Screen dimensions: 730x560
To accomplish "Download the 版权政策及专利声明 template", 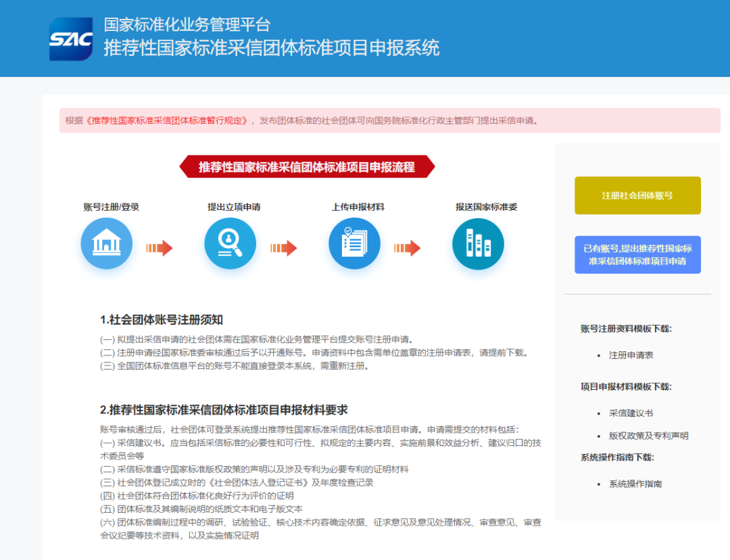I will pos(648,436).
